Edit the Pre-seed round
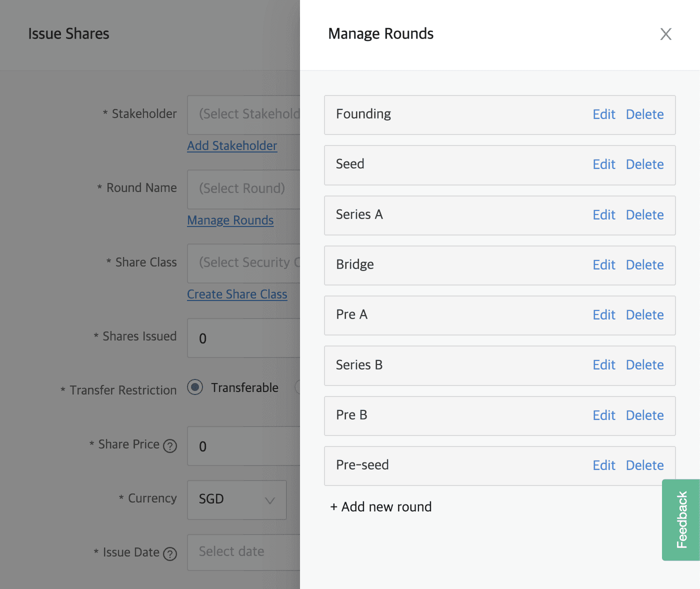The height and width of the screenshot is (589, 700). pyautogui.click(x=604, y=465)
